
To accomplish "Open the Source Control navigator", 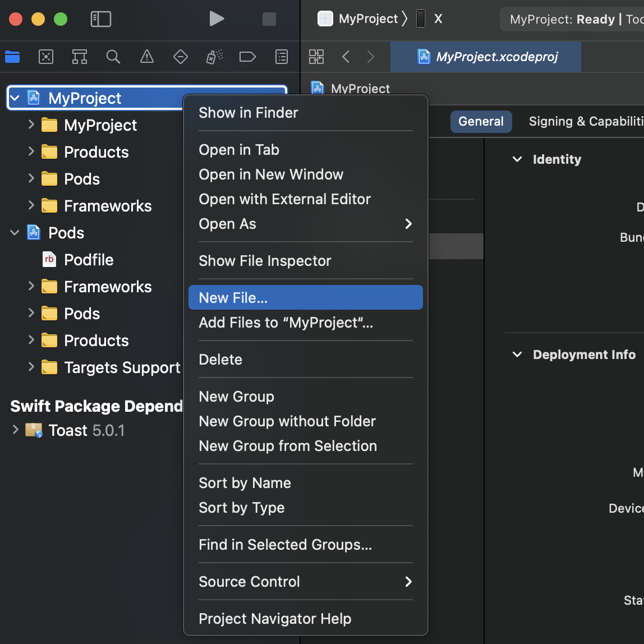I will pos(46,57).
